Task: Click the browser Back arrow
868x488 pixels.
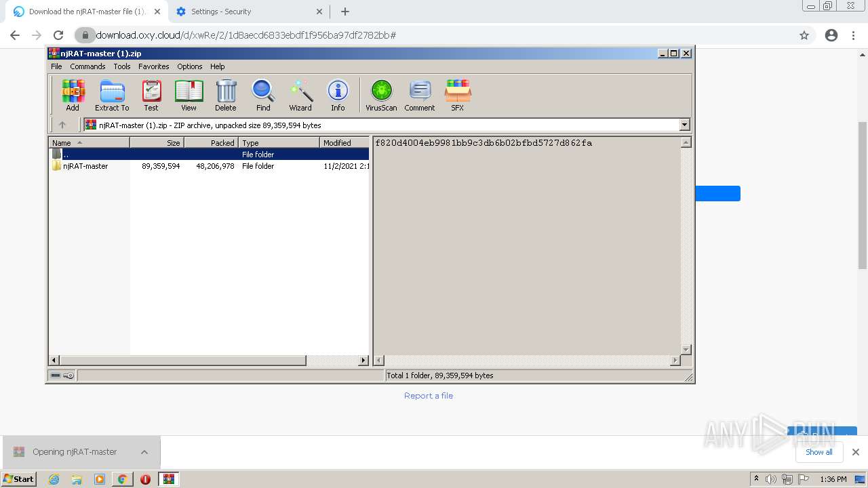Action: (x=15, y=35)
